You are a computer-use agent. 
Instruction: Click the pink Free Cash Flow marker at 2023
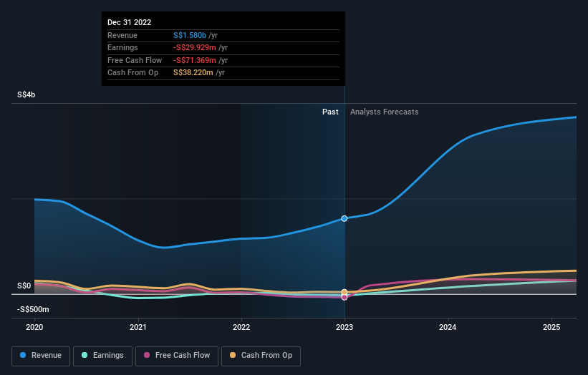tap(344, 298)
